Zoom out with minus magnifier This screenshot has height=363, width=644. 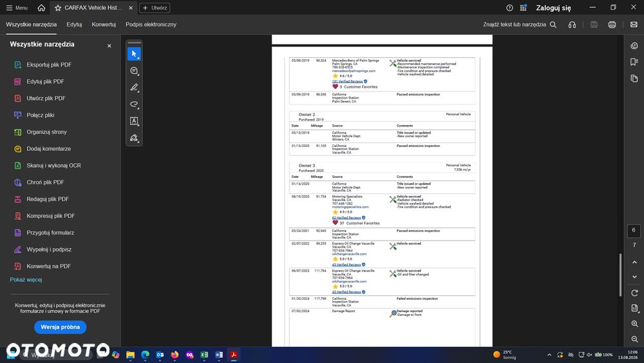[634, 339]
